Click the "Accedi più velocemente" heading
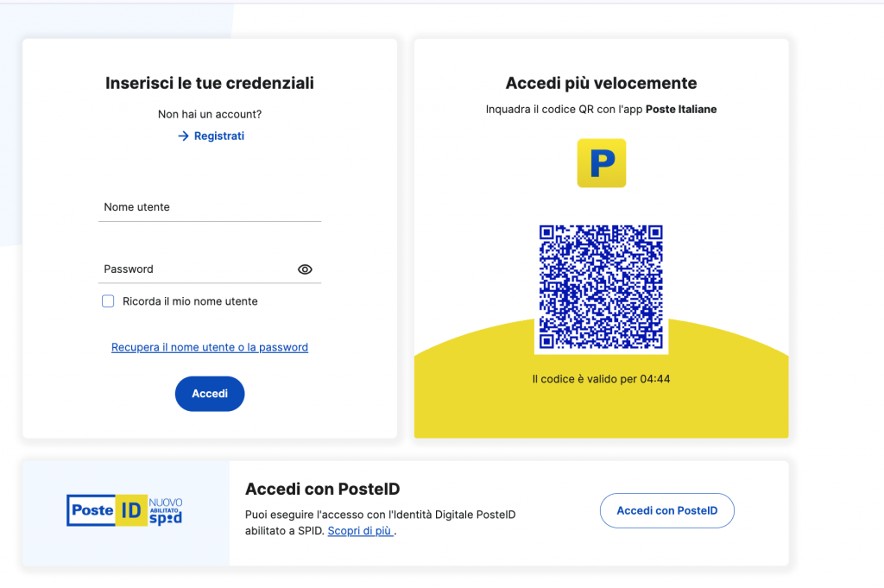The height and width of the screenshot is (588, 884). (x=601, y=84)
